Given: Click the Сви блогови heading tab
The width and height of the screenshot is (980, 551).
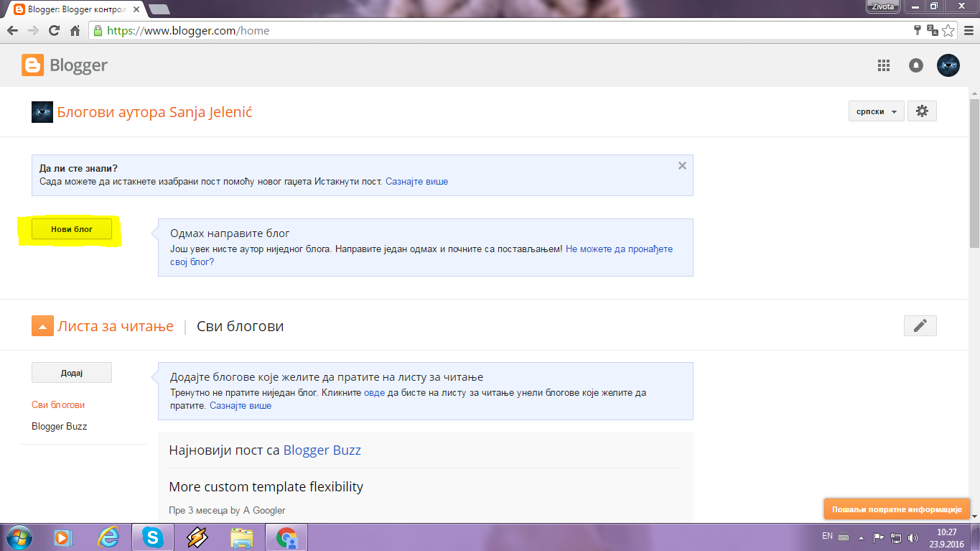Looking at the screenshot, I should click(x=241, y=326).
